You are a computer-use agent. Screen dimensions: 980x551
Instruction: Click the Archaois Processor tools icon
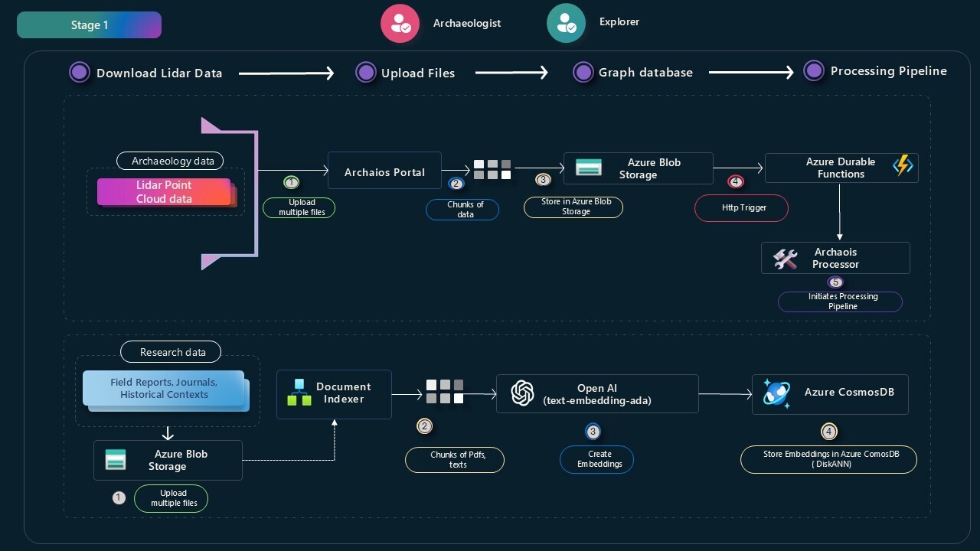point(786,258)
